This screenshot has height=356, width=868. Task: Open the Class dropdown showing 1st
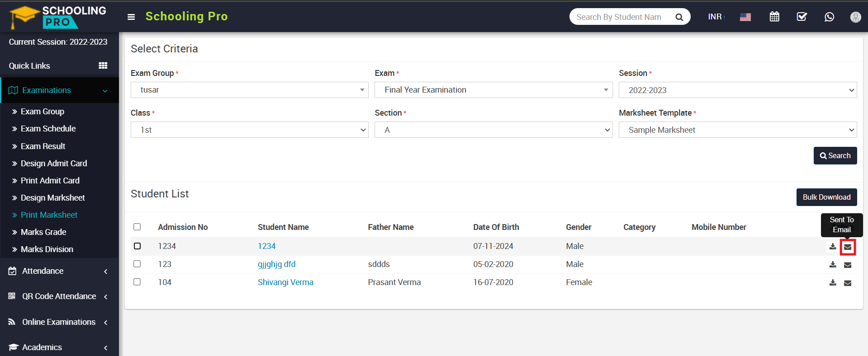click(250, 130)
